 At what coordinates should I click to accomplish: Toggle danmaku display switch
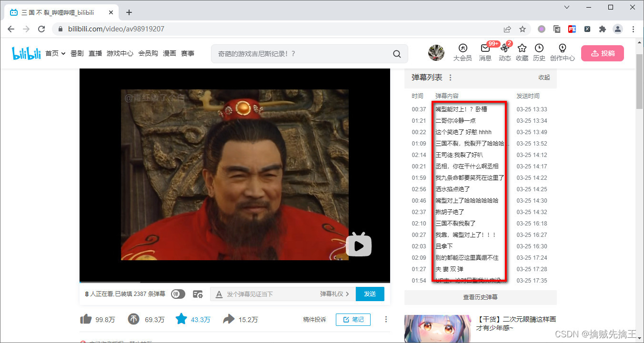tap(178, 294)
